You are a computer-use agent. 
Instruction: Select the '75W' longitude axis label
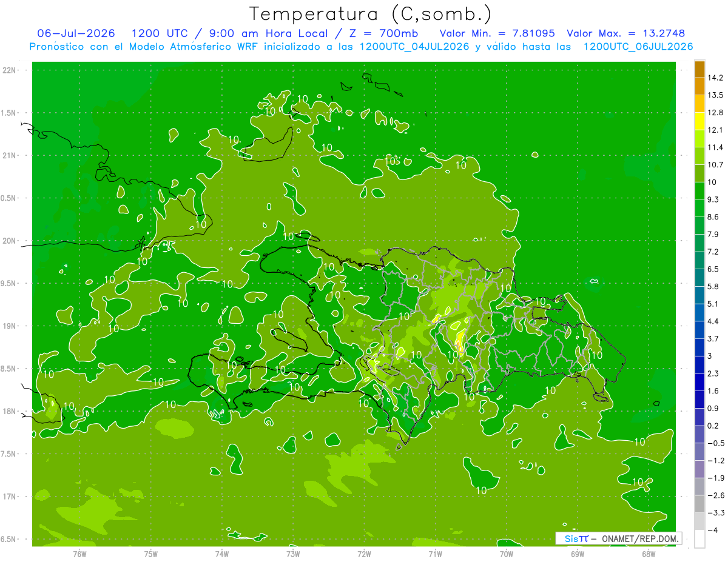coord(151,554)
